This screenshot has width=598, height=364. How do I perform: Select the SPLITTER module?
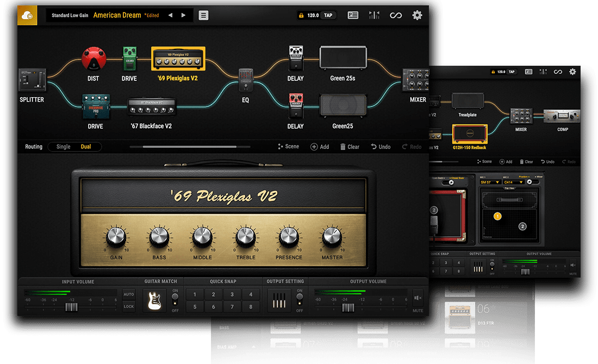pos(33,80)
